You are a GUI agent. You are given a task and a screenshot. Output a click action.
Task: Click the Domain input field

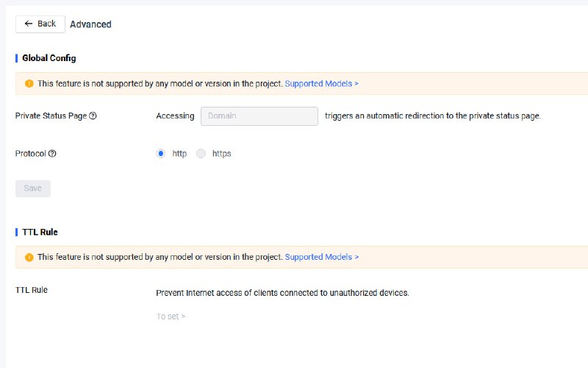(x=259, y=116)
